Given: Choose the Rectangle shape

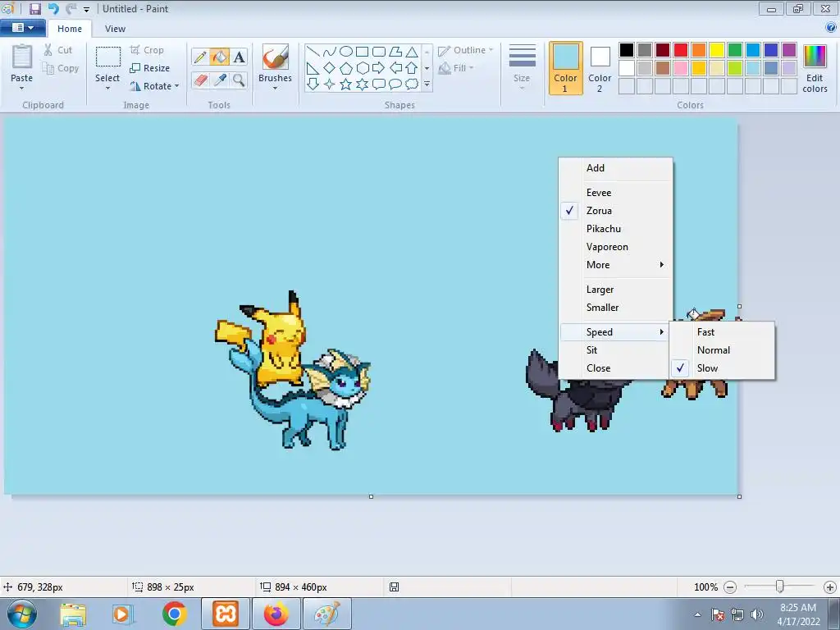Looking at the screenshot, I should pos(362,52).
